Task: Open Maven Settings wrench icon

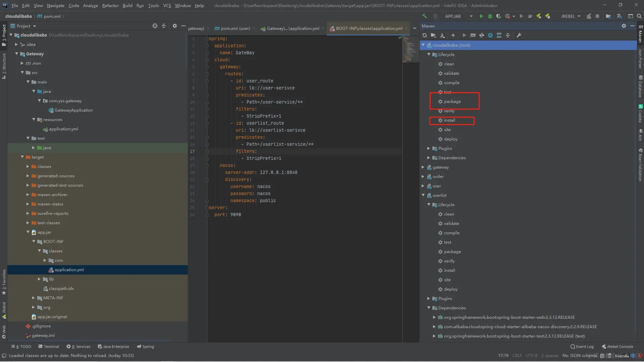Action: pos(519,35)
